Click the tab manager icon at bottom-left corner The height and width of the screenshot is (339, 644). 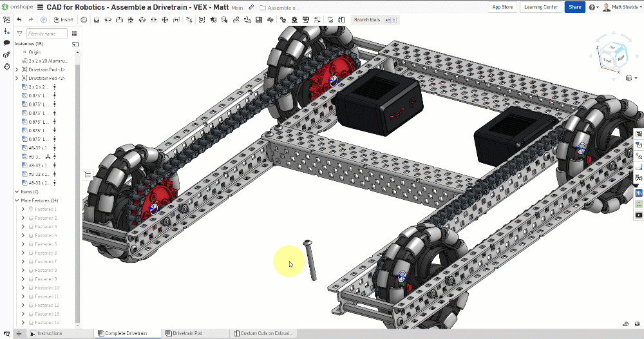pos(6,334)
